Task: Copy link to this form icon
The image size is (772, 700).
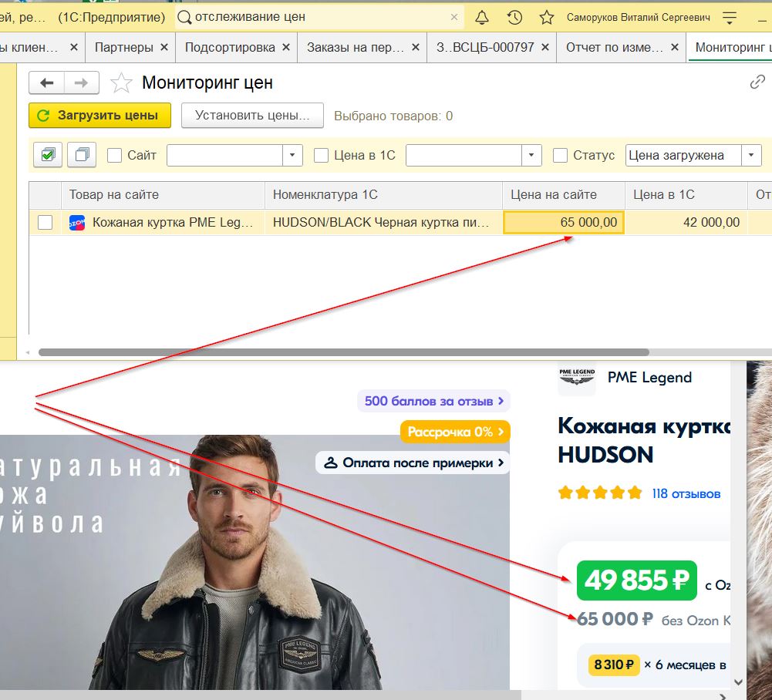Action: pos(757,82)
